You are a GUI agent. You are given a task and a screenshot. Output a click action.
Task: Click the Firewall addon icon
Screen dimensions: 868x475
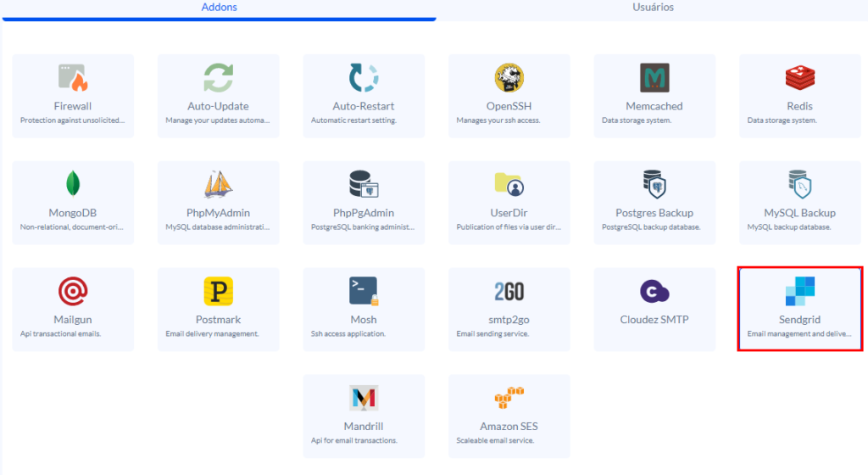point(73,78)
